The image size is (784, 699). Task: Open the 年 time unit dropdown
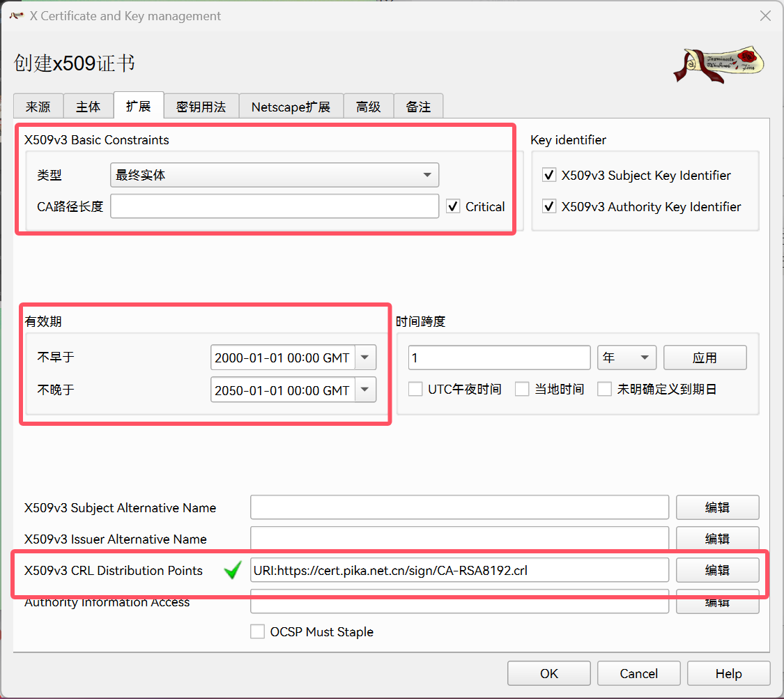[x=627, y=358]
